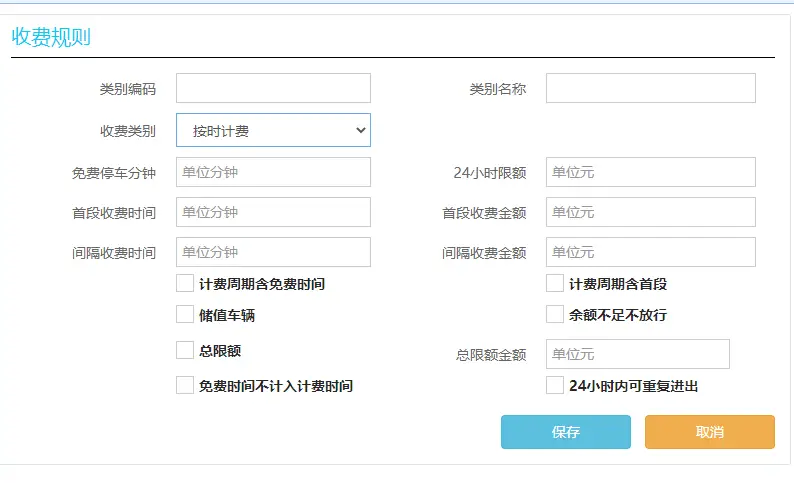Check 免费时间不计入计费时间 option
This screenshot has height=483, width=794.
click(185, 385)
